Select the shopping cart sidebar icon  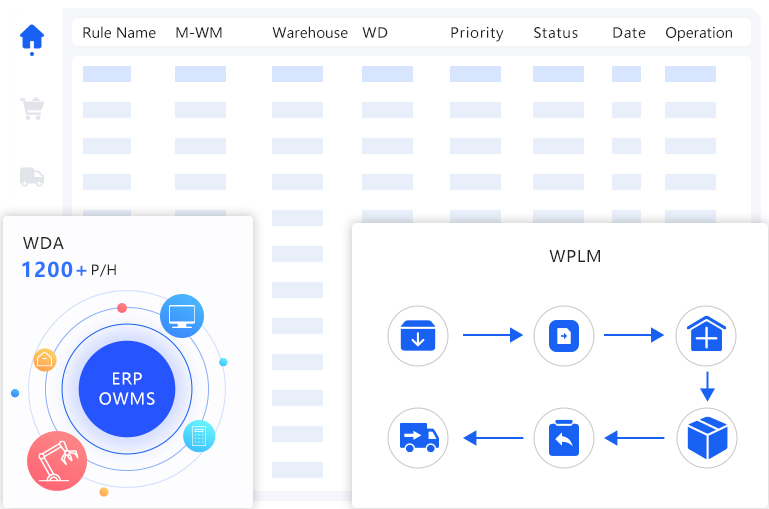pyautogui.click(x=32, y=108)
